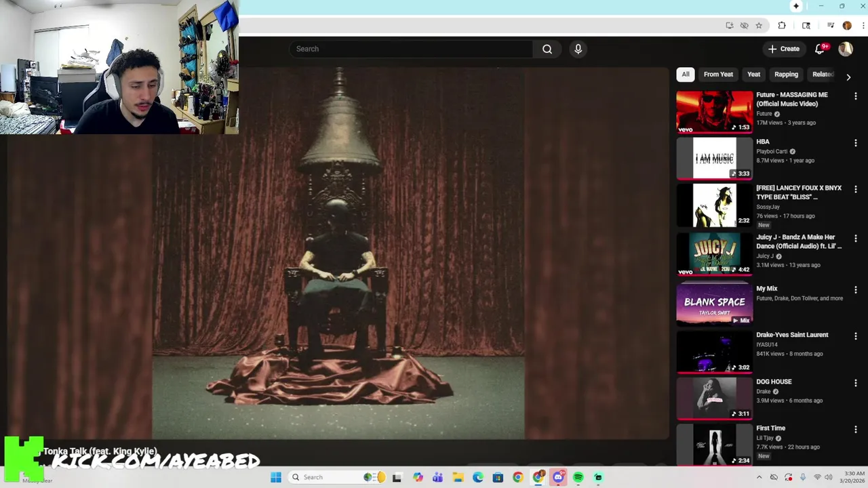Click the Gemini sparkle button in Chrome title bar
The width and height of the screenshot is (868, 488).
tap(796, 6)
